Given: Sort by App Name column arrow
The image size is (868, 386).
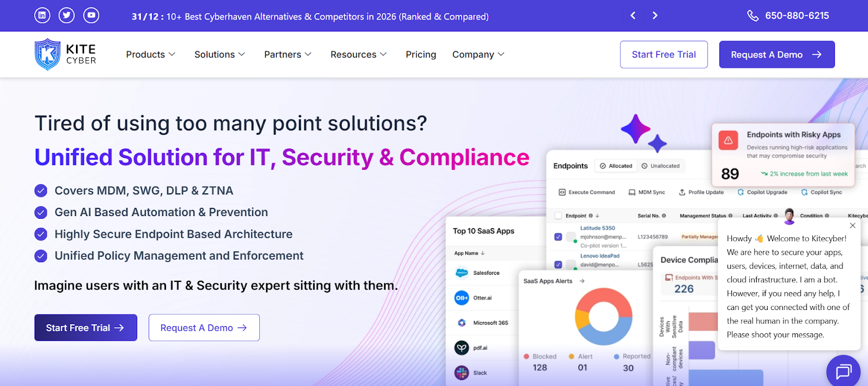Looking at the screenshot, I should (x=483, y=253).
